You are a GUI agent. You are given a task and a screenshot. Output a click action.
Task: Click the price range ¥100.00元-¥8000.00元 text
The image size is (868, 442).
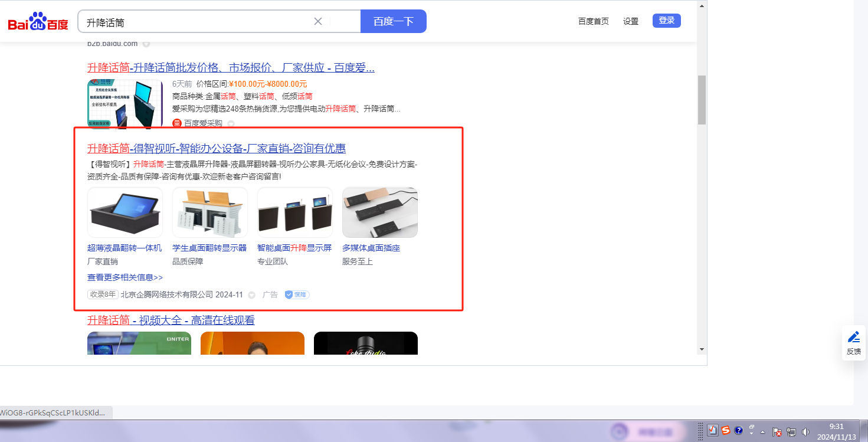[268, 84]
